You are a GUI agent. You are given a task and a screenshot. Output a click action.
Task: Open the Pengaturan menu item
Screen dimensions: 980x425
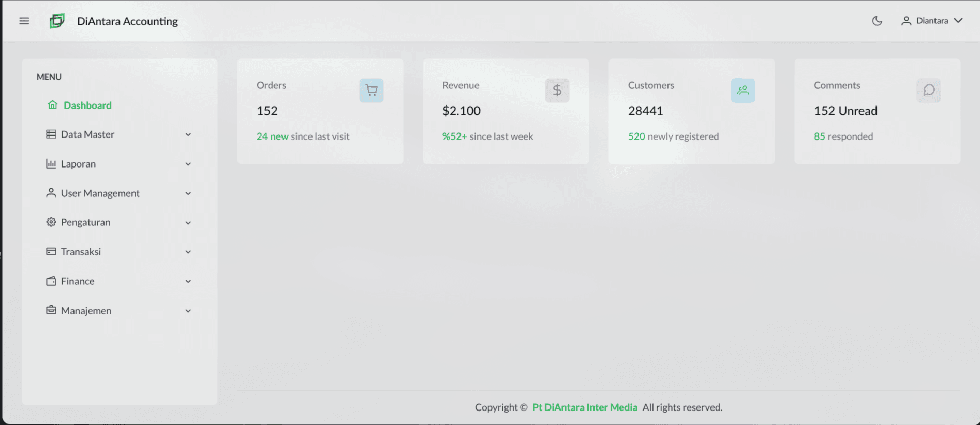tap(120, 222)
